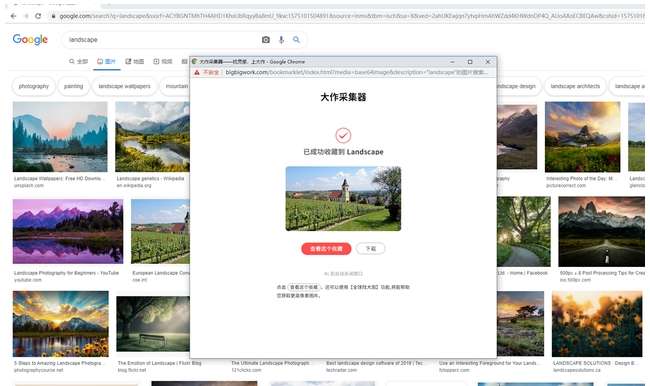Viewport: 650px width, 386px height.
Task: Click the red view collection button
Action: click(x=326, y=249)
